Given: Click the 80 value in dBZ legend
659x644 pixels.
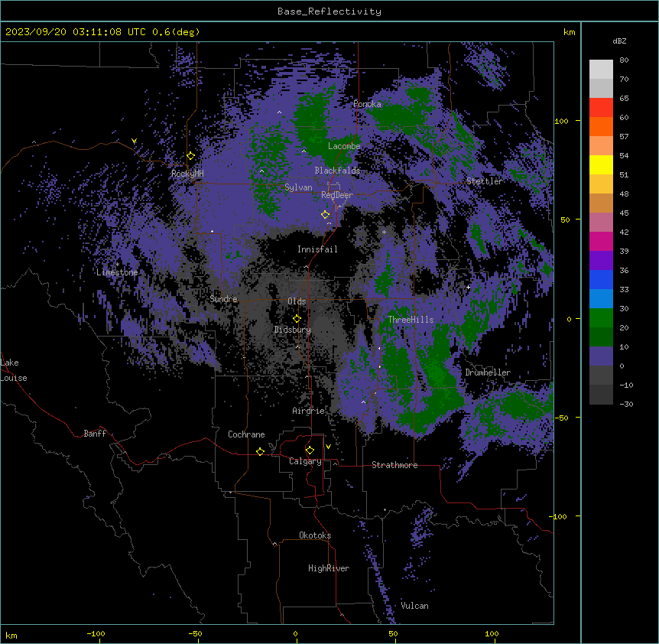Looking at the screenshot, I should tap(624, 60).
